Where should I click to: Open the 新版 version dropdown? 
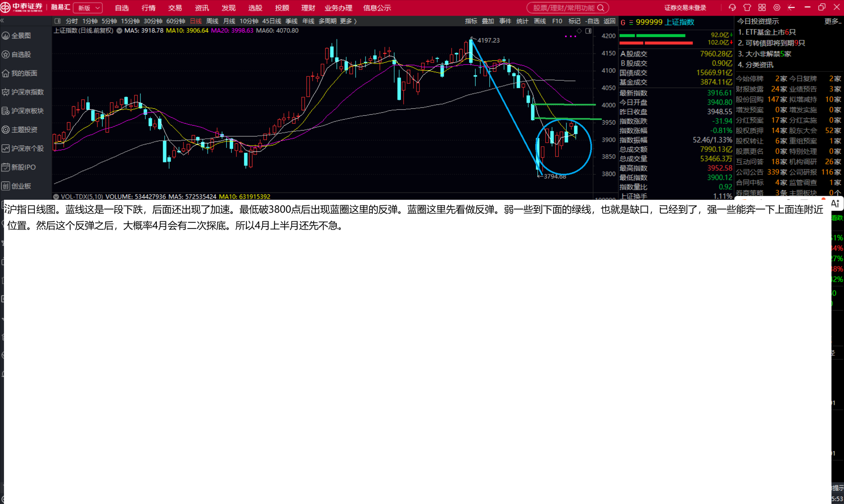88,8
